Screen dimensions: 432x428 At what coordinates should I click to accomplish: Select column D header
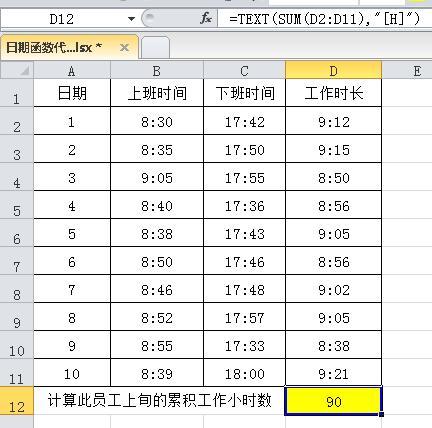[x=333, y=70]
